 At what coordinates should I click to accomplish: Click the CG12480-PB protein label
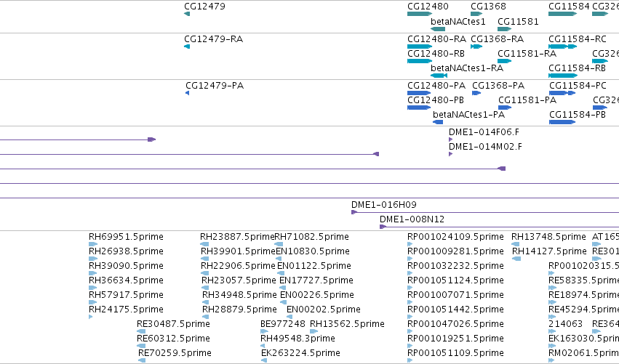tap(436, 100)
